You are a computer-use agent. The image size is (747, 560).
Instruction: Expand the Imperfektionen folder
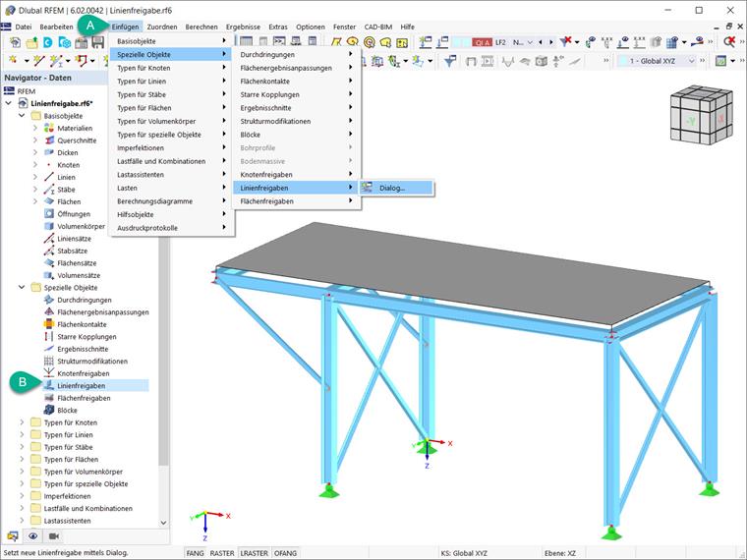point(22,496)
